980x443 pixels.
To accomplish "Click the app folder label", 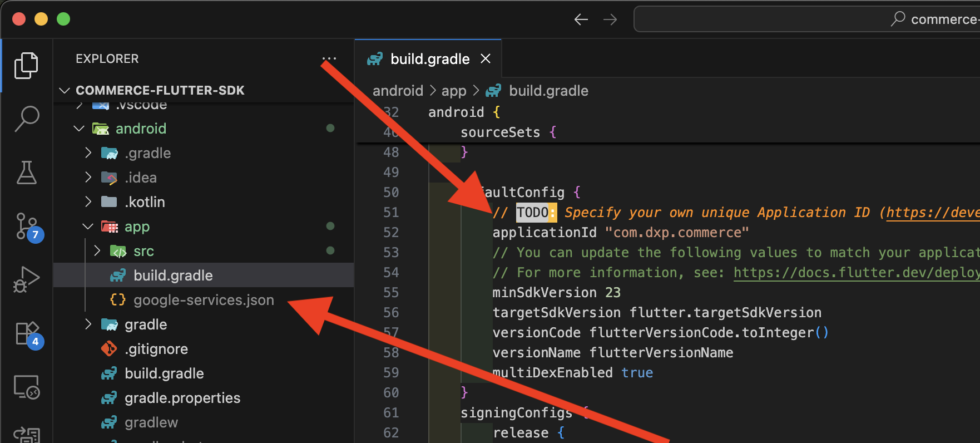I will point(137,227).
